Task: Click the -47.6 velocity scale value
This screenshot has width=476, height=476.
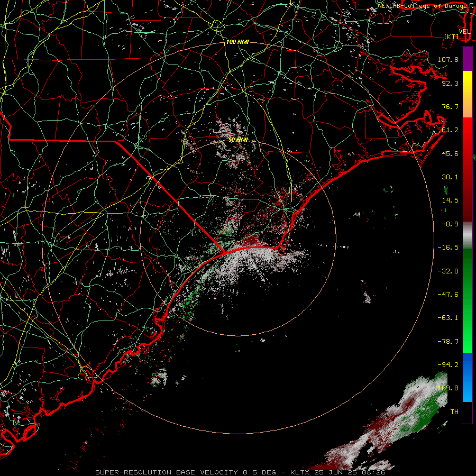Action: pyautogui.click(x=448, y=295)
